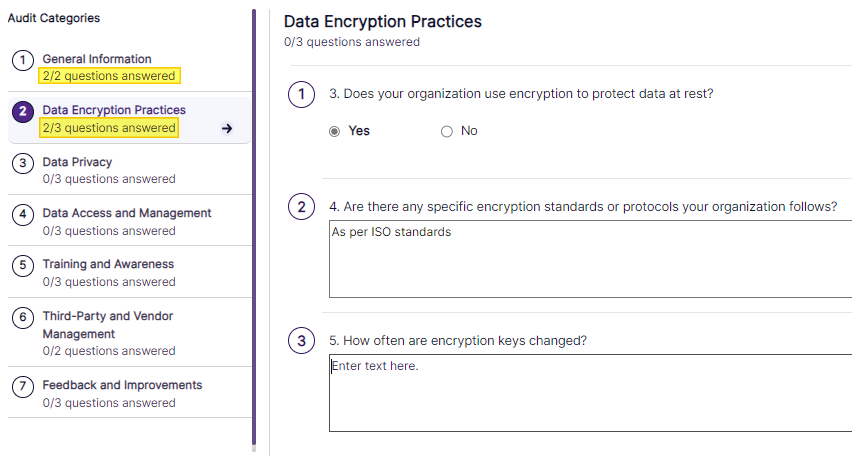Image resolution: width=852 pixels, height=456 pixels.
Task: Click the step 4 Data Access circle icon
Action: [x=22, y=214]
